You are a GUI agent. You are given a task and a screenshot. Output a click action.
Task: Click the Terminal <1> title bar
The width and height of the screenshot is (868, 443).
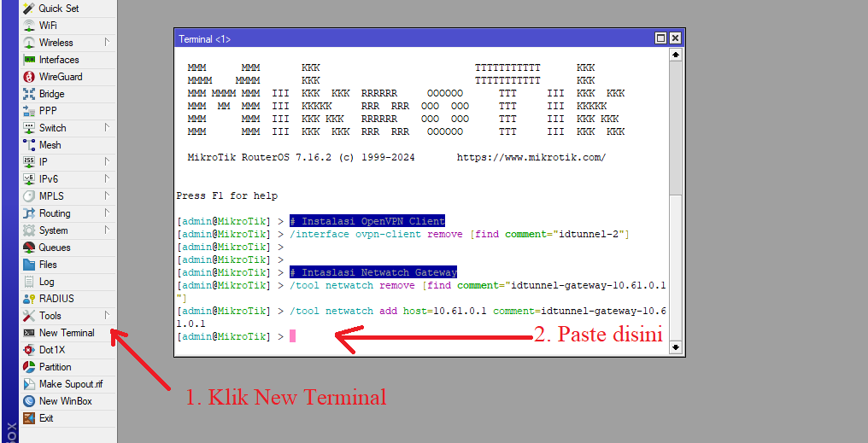click(x=430, y=38)
